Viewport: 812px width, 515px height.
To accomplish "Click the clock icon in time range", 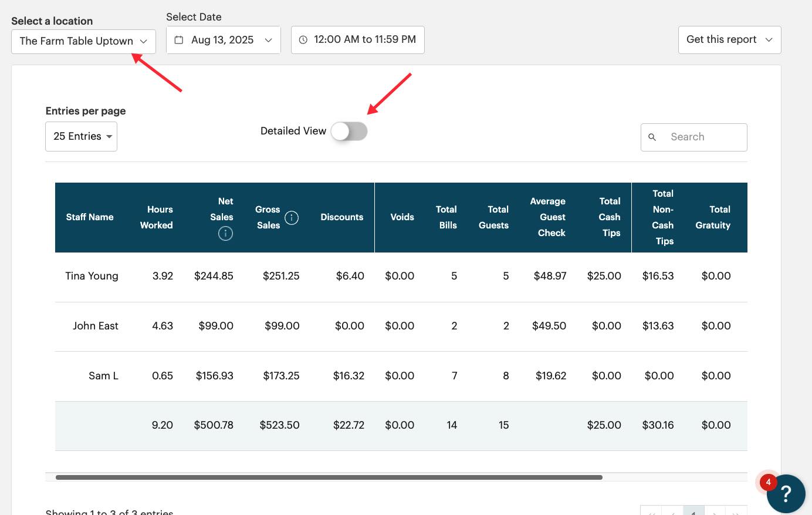I will pyautogui.click(x=303, y=40).
